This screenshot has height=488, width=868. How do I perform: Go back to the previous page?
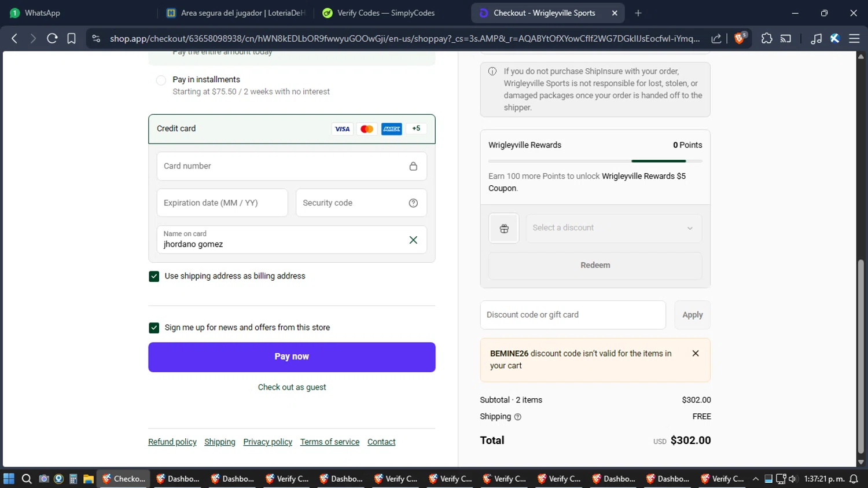[14, 38]
